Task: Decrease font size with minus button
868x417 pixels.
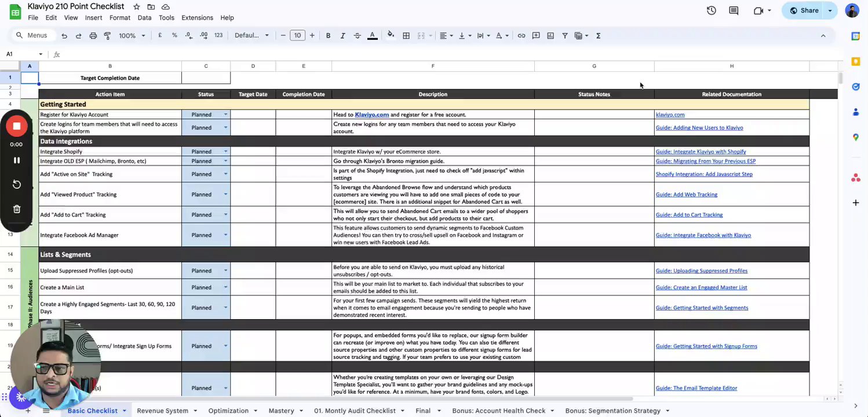Action: (283, 35)
